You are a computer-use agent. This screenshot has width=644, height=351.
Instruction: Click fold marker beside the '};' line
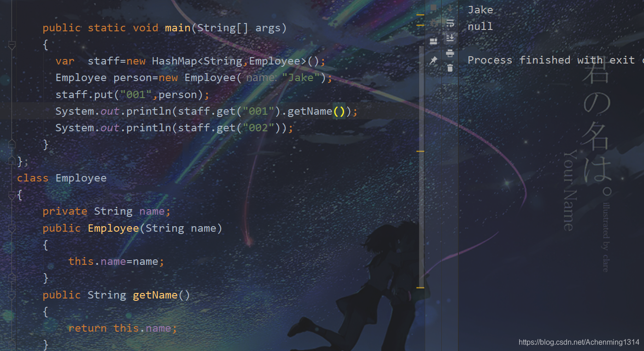[x=12, y=161]
